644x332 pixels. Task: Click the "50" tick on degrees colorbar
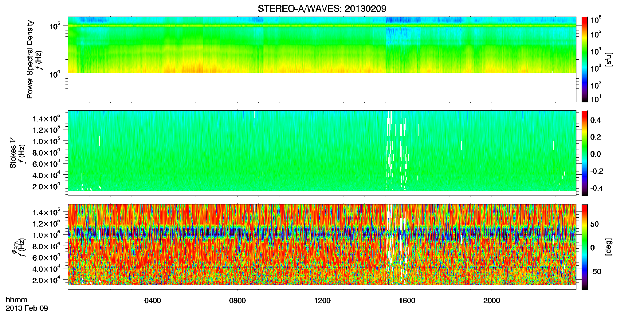(595, 224)
